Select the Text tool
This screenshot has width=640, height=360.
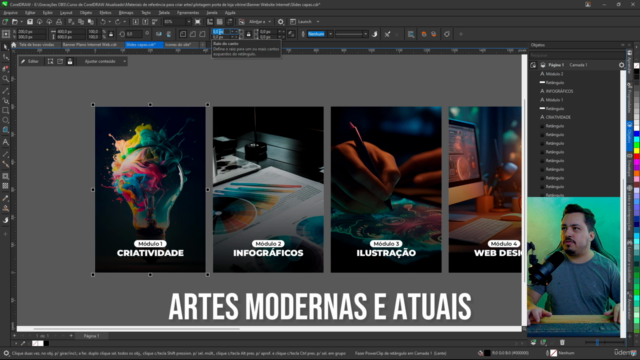point(5,142)
